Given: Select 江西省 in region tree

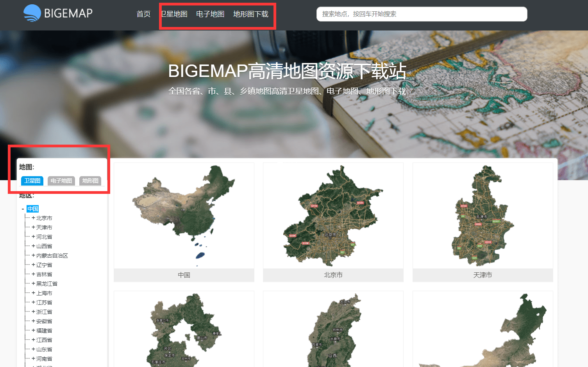Looking at the screenshot, I should pos(44,340).
